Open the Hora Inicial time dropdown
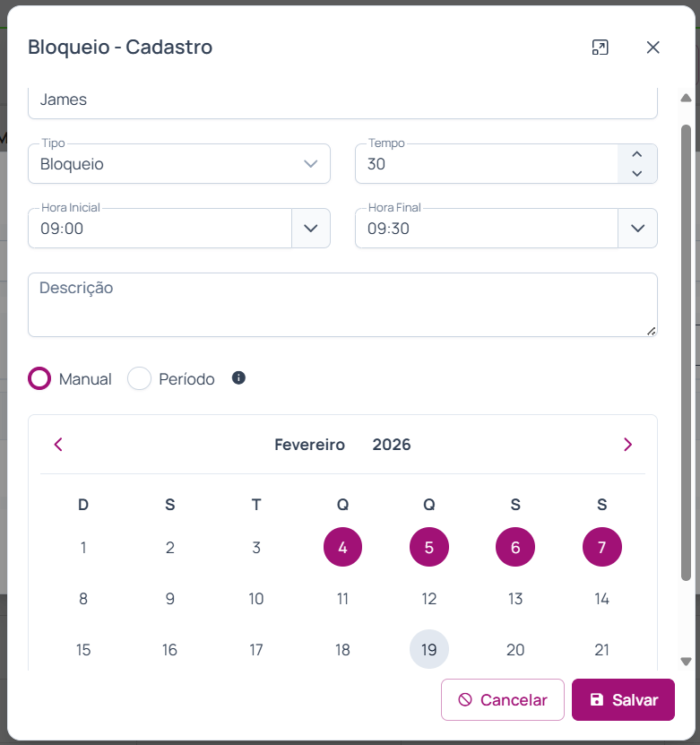The width and height of the screenshot is (700, 745). pyautogui.click(x=311, y=228)
